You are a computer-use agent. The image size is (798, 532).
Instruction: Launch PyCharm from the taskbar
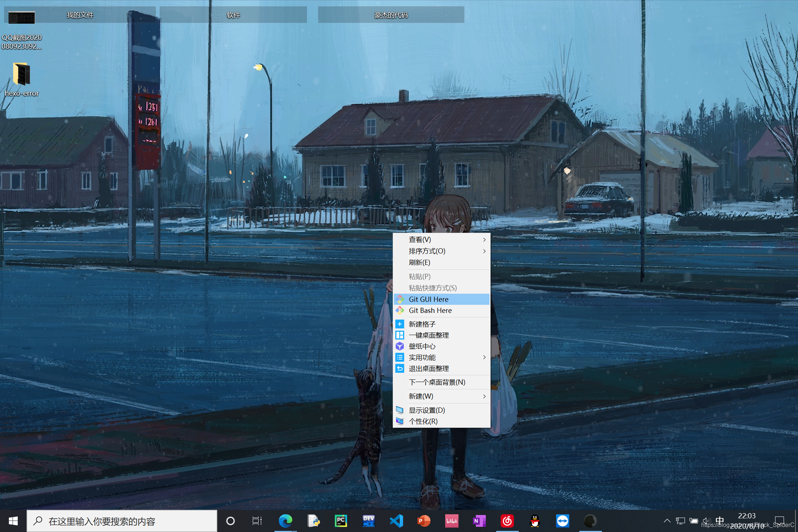(341, 521)
